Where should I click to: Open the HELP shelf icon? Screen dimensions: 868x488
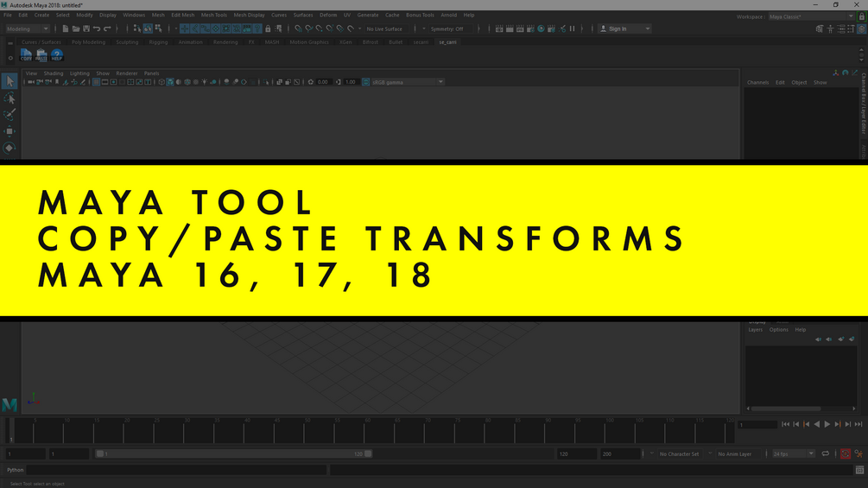coord(56,54)
